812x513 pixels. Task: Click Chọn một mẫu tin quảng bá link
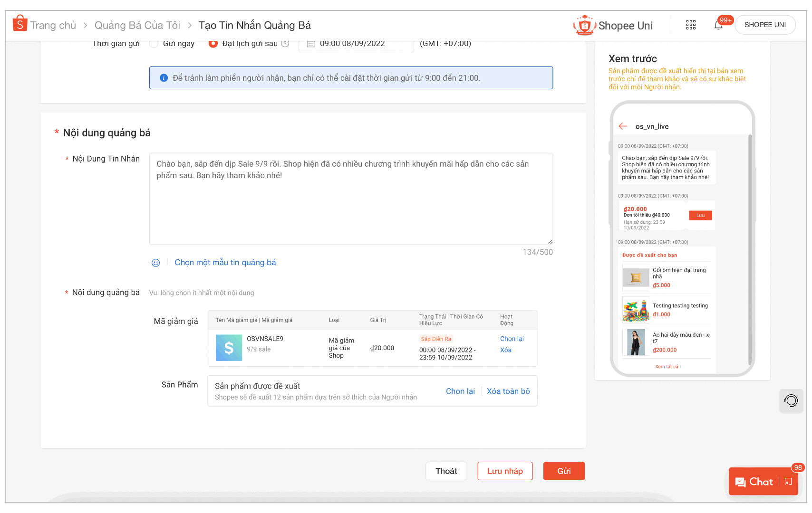(x=225, y=263)
